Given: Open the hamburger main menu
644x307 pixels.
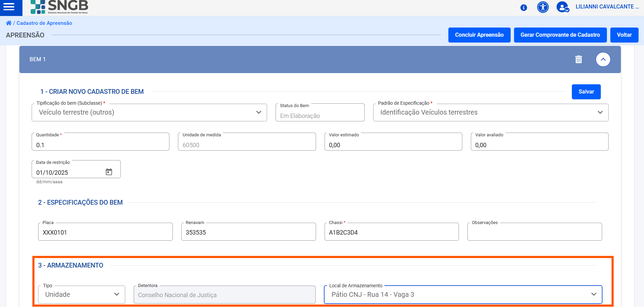Looking at the screenshot, I should click(9, 7).
